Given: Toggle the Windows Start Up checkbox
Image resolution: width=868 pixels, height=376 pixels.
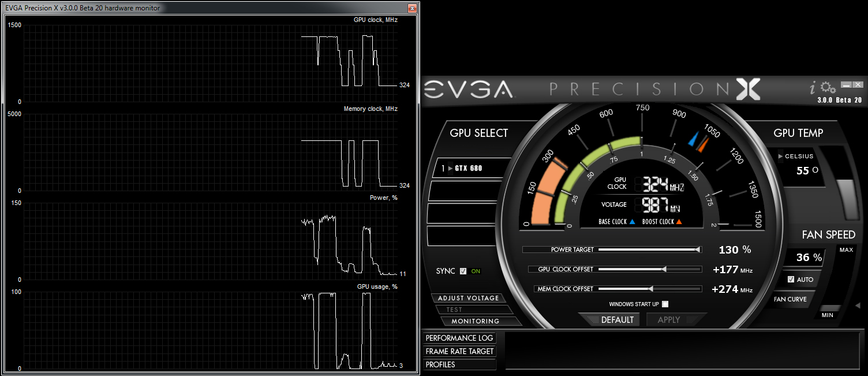Looking at the screenshot, I should click(665, 304).
